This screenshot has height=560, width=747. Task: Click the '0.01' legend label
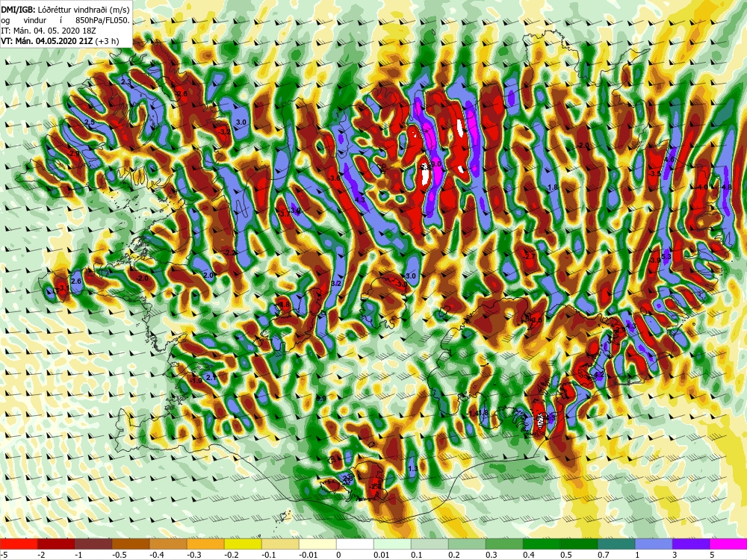[x=381, y=555]
